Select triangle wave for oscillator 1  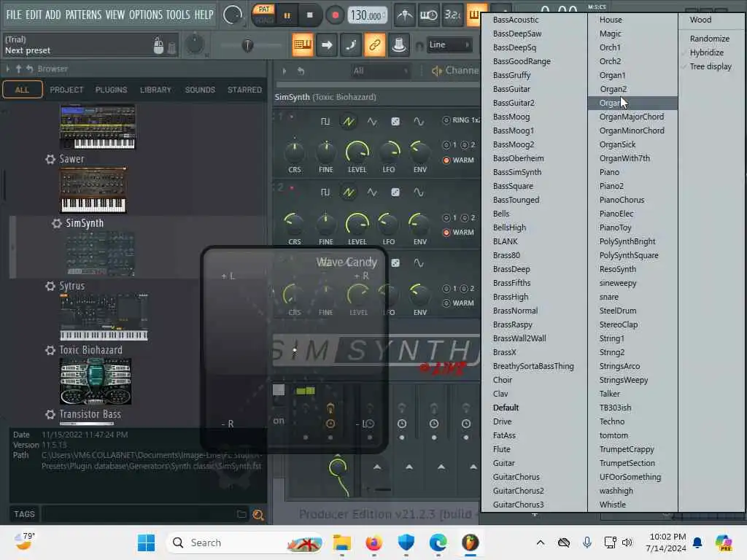coord(372,122)
